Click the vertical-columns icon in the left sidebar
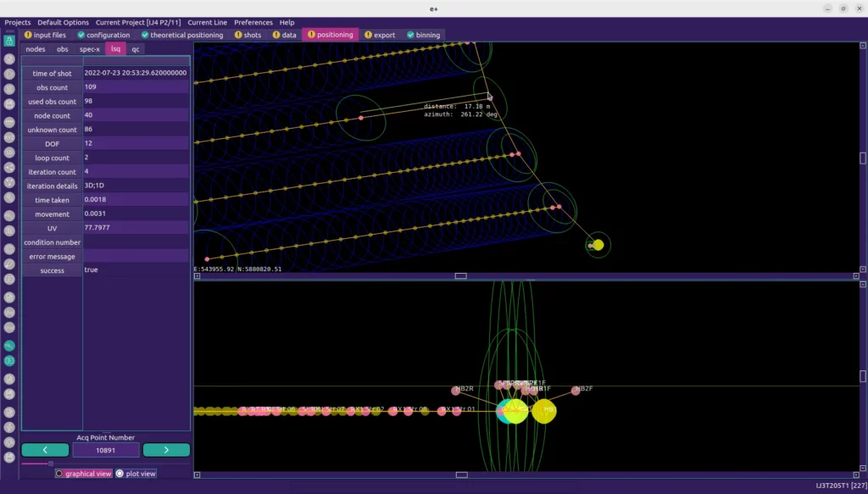 pyautogui.click(x=9, y=230)
